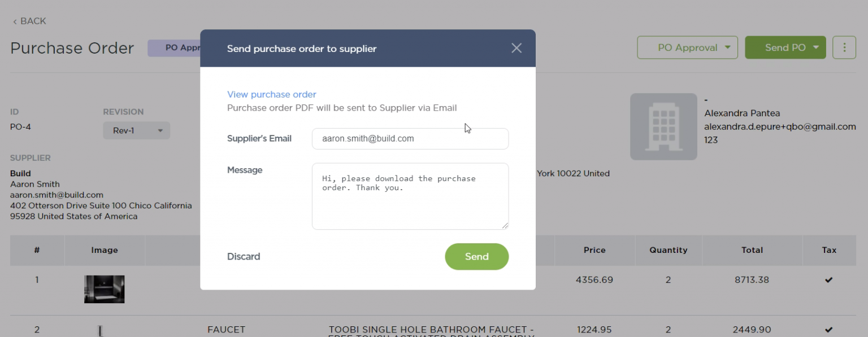Click the first item's product thumbnail

(104, 289)
